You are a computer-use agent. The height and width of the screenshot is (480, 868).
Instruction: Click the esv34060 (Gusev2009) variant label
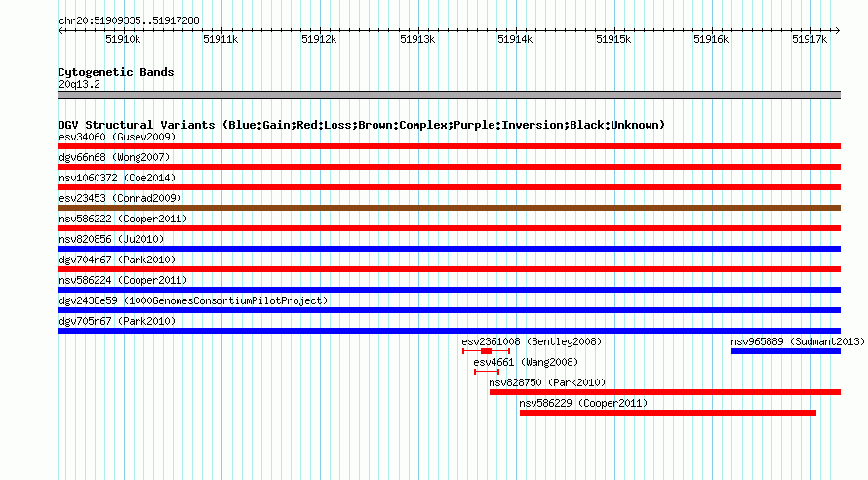pyautogui.click(x=117, y=137)
